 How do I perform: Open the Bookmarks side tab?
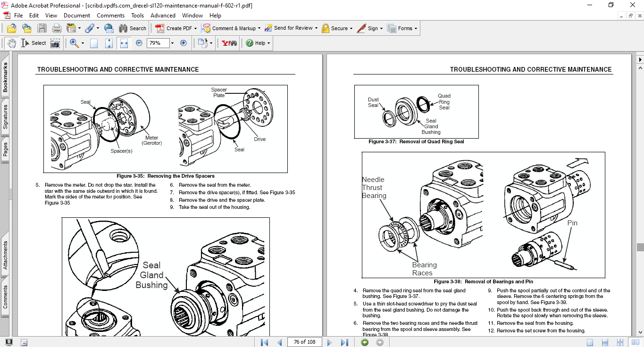(x=5, y=78)
